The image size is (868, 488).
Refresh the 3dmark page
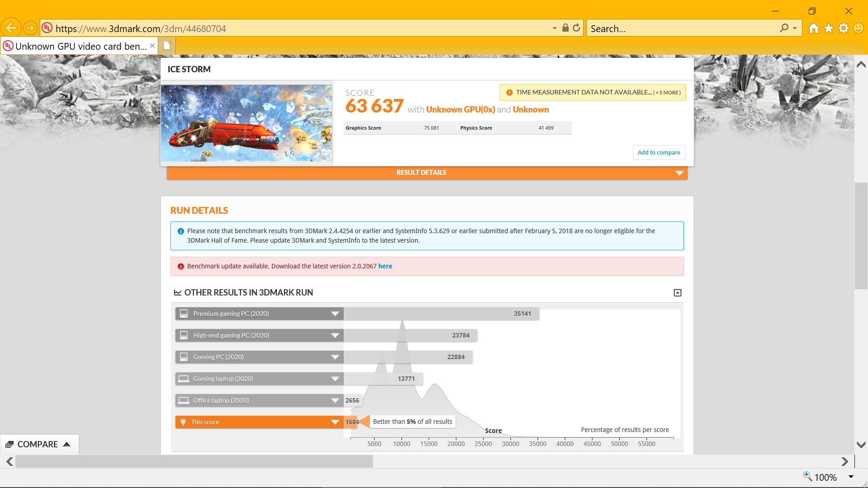576,28
